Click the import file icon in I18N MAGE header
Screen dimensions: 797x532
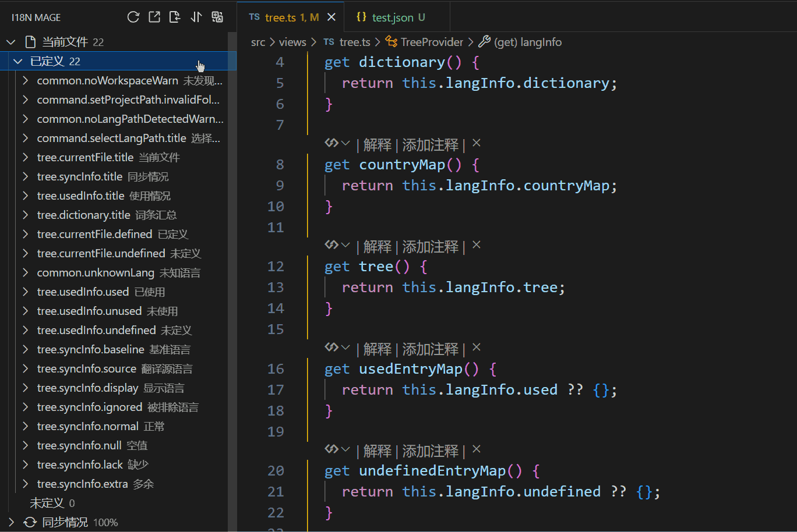click(x=175, y=17)
